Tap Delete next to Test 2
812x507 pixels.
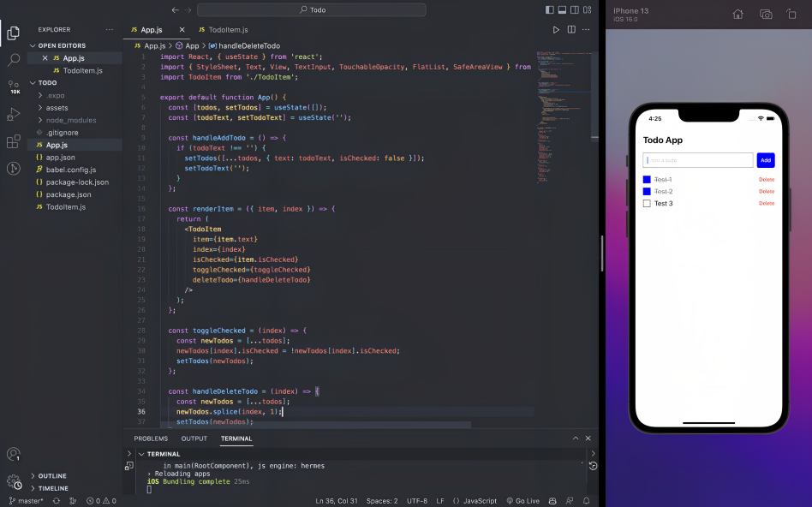767,192
